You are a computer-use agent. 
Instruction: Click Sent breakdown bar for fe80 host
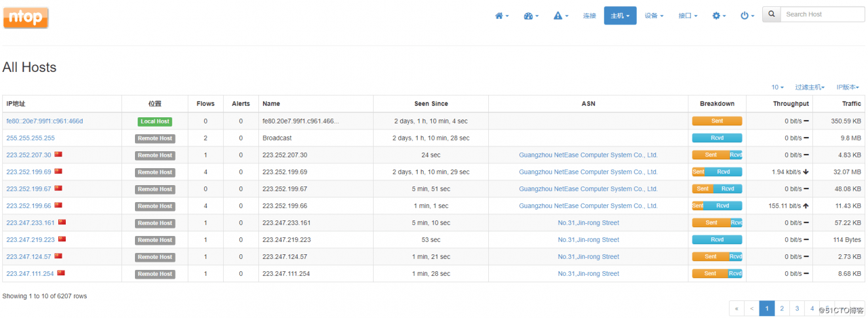click(717, 121)
